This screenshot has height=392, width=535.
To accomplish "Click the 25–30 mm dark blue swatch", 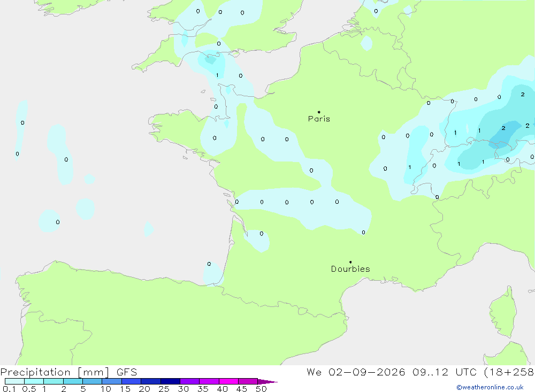I will click(x=170, y=381).
